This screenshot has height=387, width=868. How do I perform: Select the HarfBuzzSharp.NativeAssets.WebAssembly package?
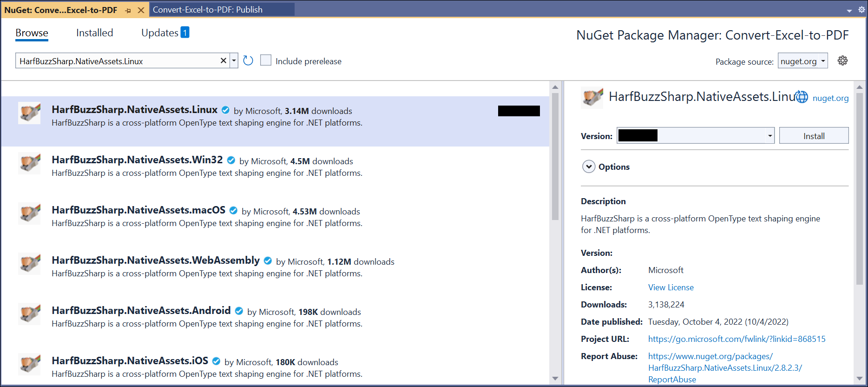(x=156, y=260)
